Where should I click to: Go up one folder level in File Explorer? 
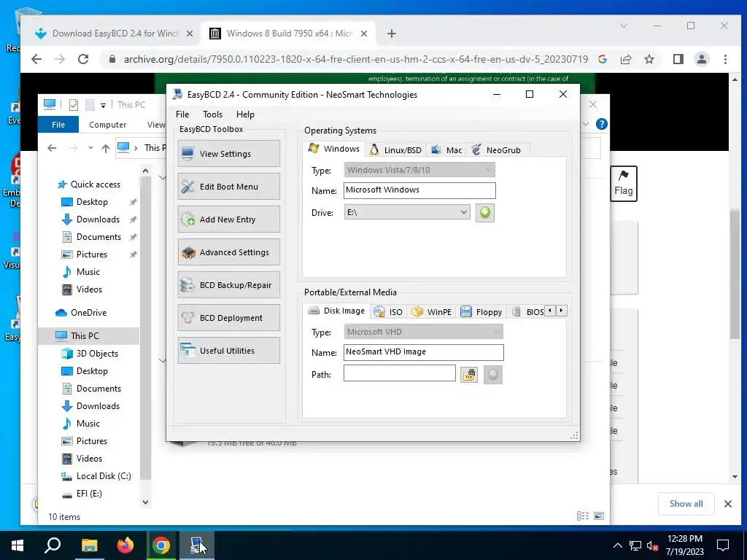(x=106, y=148)
